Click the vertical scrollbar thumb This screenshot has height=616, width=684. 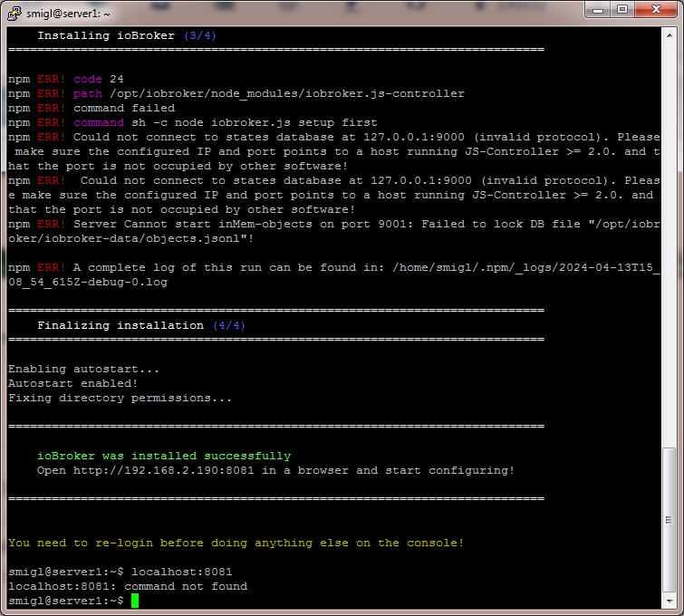670,520
